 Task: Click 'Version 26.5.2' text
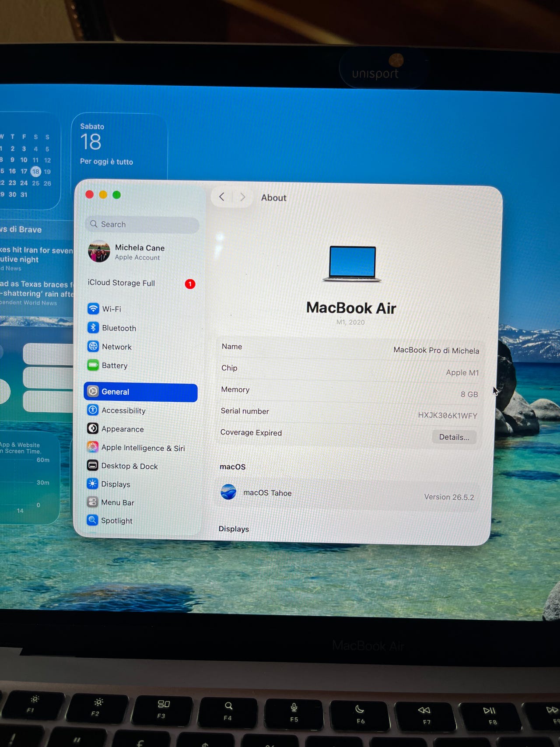pos(449,497)
